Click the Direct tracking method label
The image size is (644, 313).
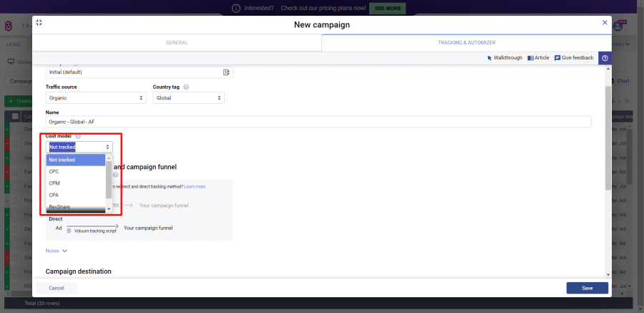click(x=55, y=218)
